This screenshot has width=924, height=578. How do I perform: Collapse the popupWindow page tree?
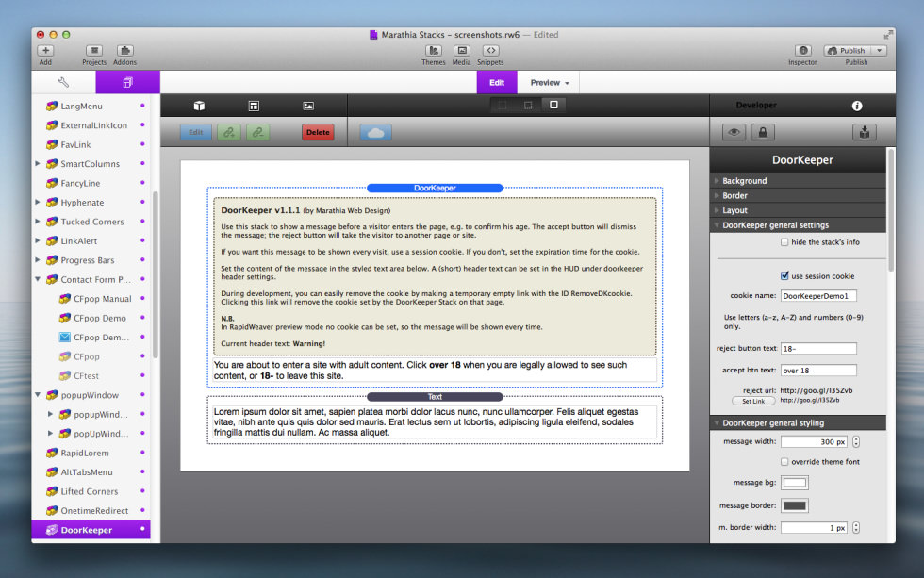click(x=38, y=395)
